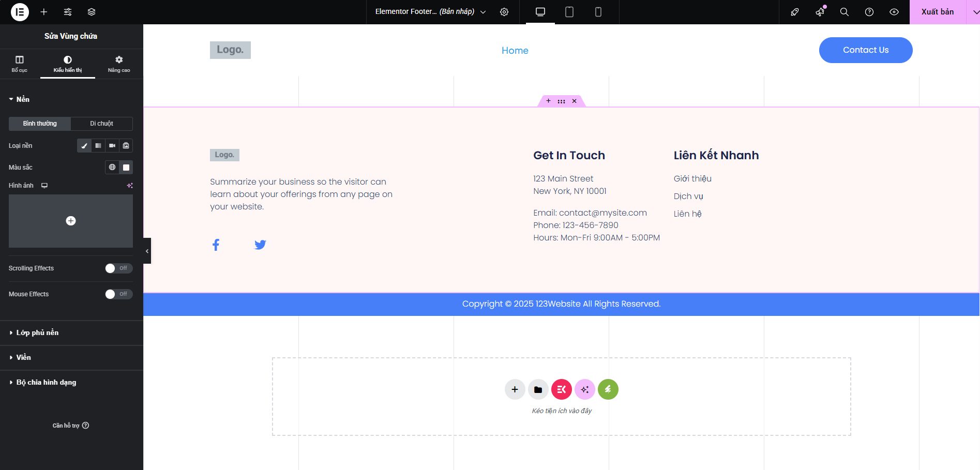Switch to the Bố cục tab
980x470 pixels.
(20, 64)
